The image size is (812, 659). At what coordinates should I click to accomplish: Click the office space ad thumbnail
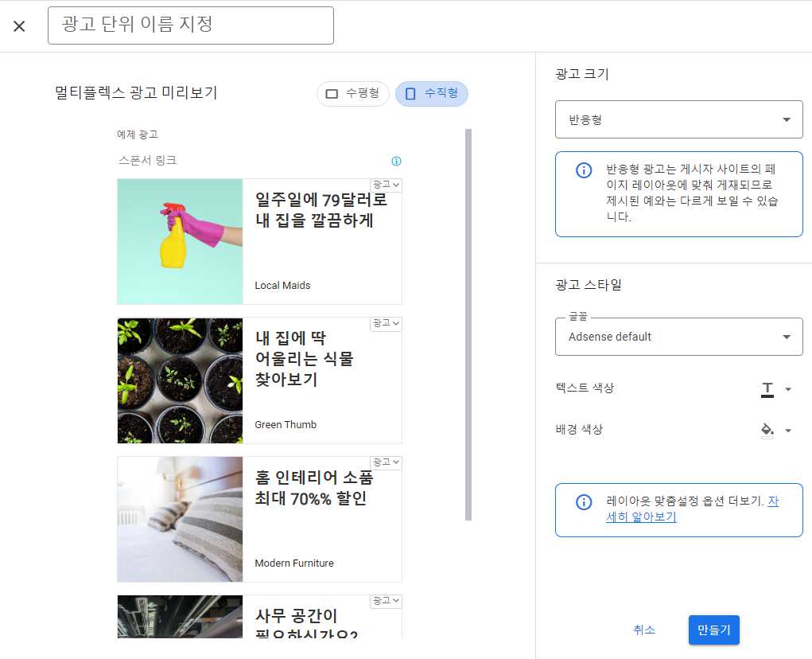[x=180, y=617]
